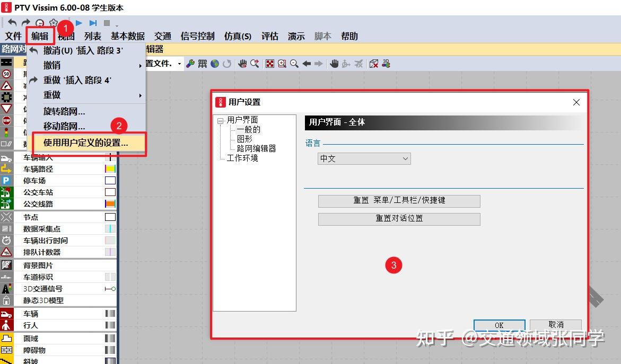Screen dimensions: 621x364
Task: Select the pan (hand) tool in toolbar
Action: coord(335,64)
